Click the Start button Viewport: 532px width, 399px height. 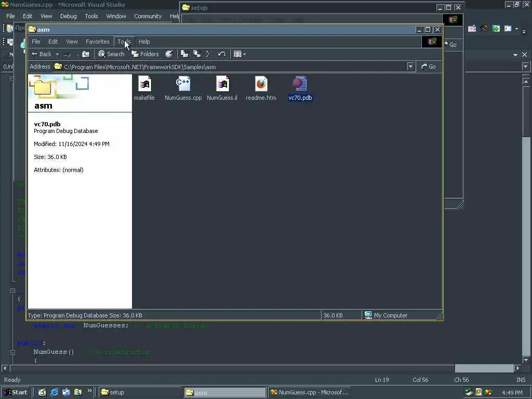pos(15,392)
